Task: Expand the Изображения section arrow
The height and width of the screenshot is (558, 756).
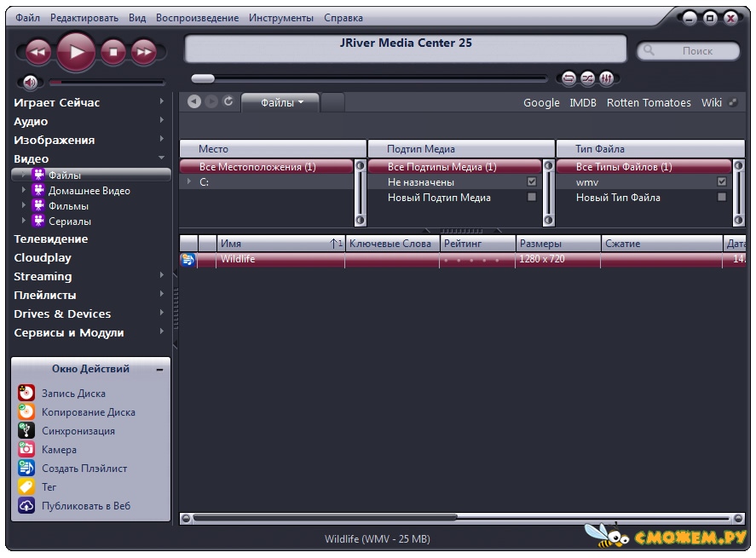Action: [162, 139]
